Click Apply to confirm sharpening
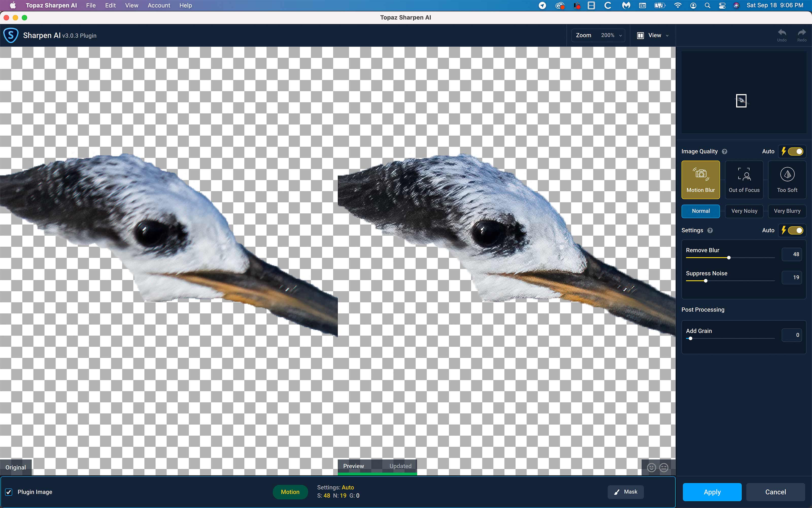 click(712, 492)
